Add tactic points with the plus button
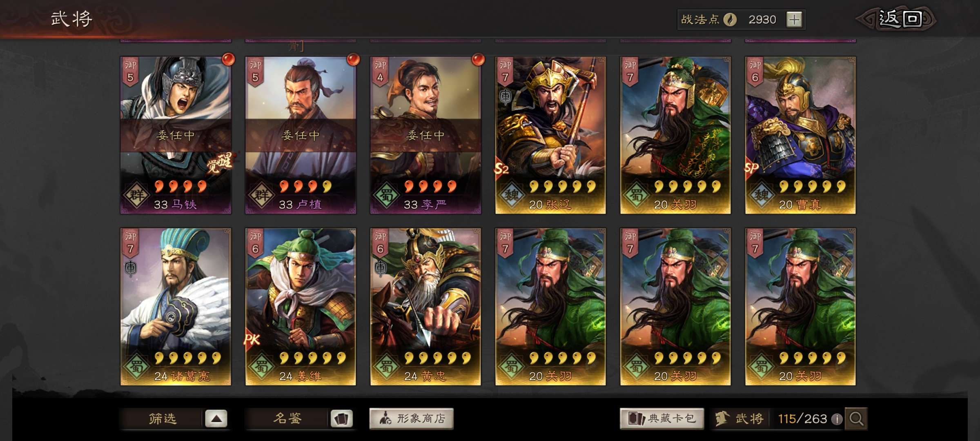This screenshot has height=441, width=980. [x=794, y=20]
